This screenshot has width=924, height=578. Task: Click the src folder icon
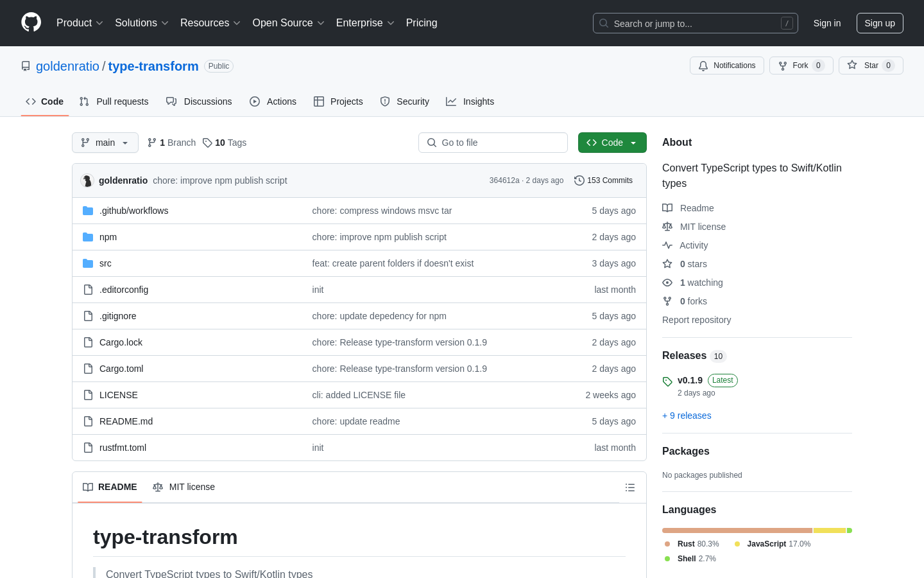click(x=88, y=263)
